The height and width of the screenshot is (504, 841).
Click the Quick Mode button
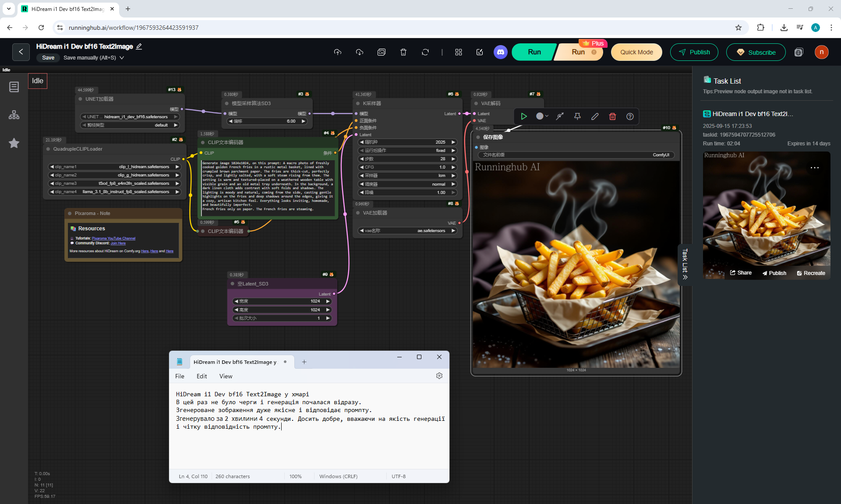coord(636,52)
